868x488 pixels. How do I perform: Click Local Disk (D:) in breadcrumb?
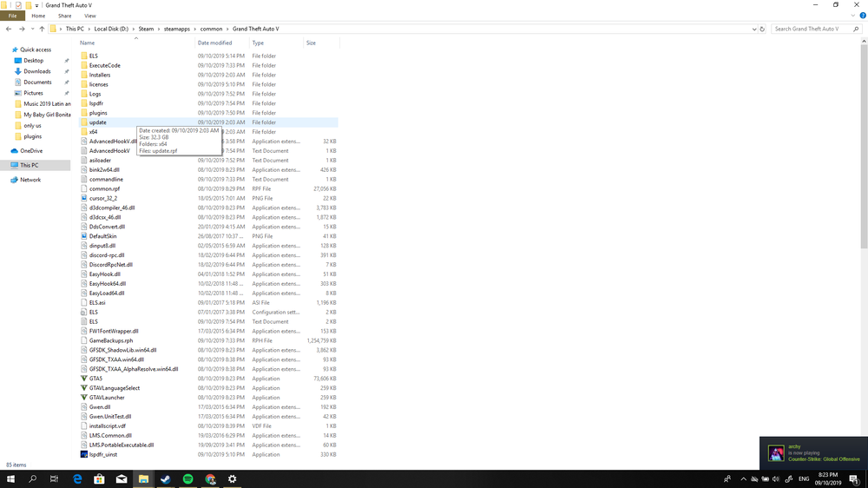(x=111, y=29)
